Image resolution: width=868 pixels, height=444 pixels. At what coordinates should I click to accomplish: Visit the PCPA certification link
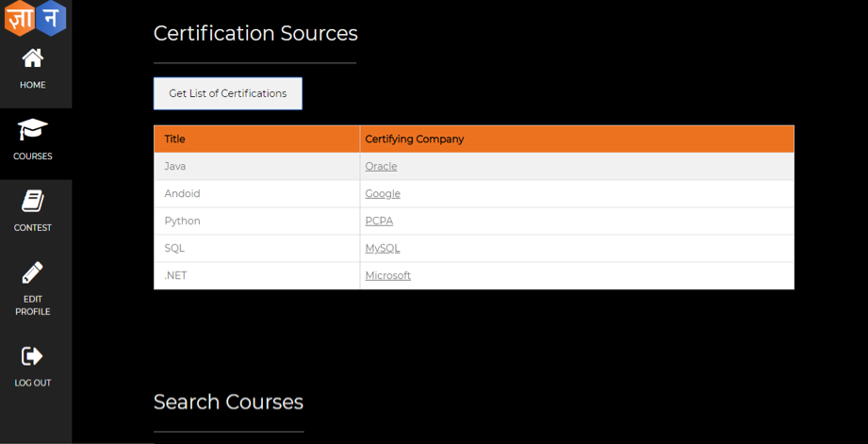pos(379,221)
